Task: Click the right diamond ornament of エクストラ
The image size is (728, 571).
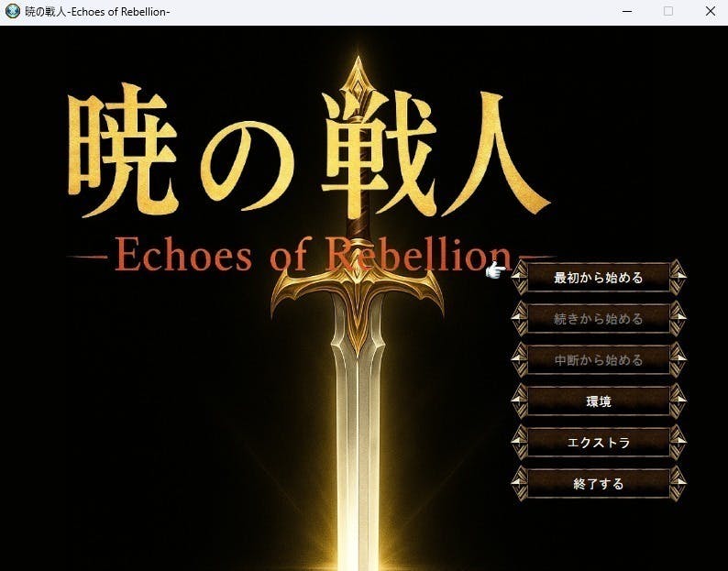Action: 678,443
